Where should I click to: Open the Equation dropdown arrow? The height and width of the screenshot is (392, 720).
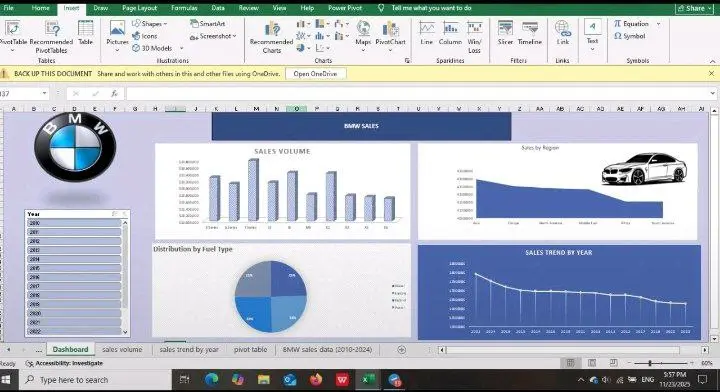[658, 23]
